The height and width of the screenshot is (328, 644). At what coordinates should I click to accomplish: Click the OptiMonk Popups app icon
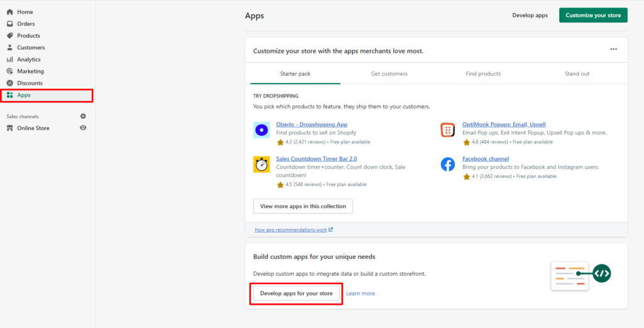pos(448,130)
